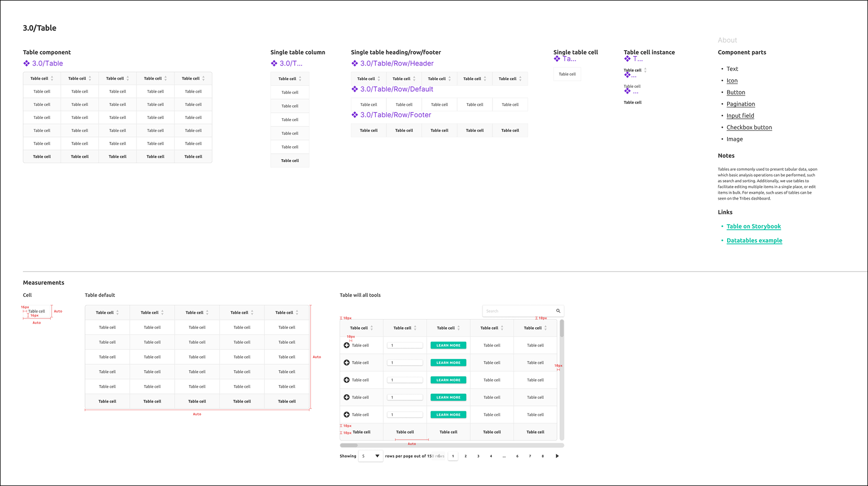Click the component icon beside 3.0/Table/Row/Header
Screen dimensions: 868x486
(355, 63)
